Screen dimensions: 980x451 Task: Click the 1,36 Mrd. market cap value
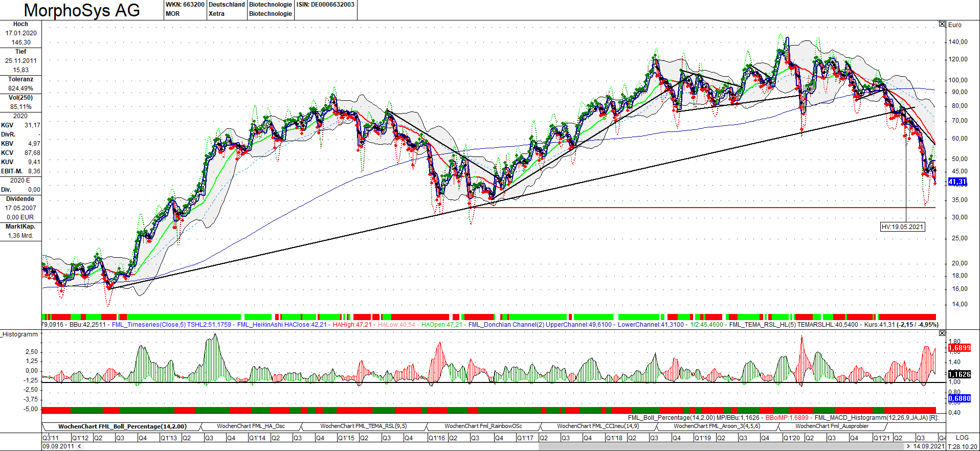click(20, 236)
